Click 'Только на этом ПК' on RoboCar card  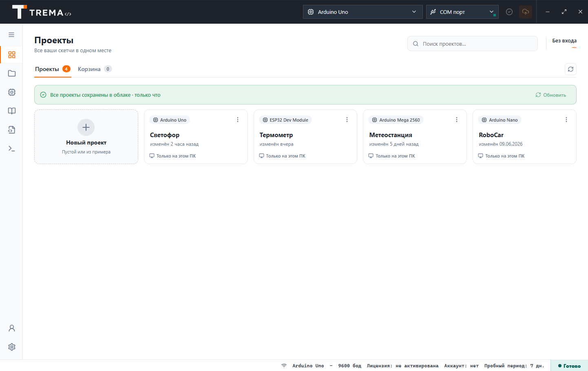[x=502, y=156]
